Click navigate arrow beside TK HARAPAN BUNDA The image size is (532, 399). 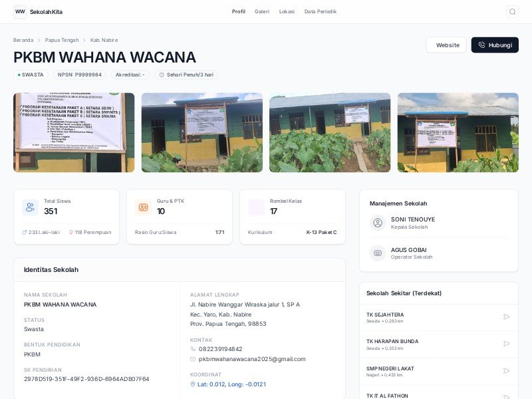[506, 344]
